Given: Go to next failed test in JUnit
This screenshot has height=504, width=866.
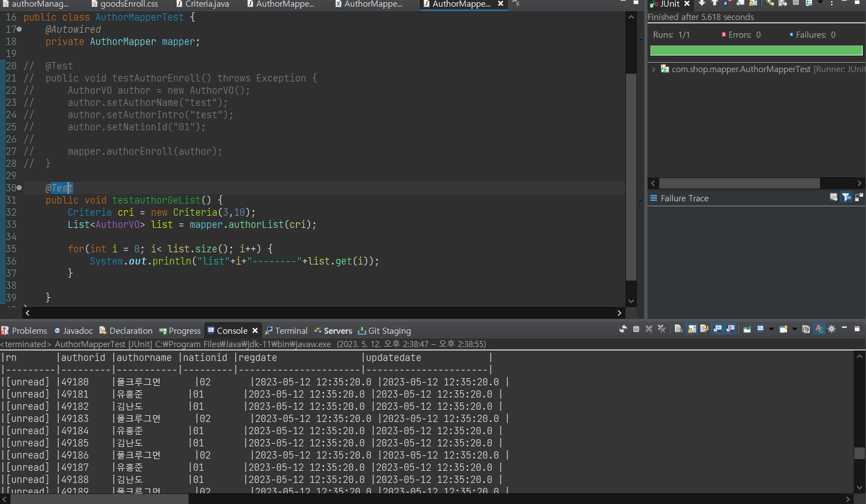Looking at the screenshot, I should click(702, 3).
